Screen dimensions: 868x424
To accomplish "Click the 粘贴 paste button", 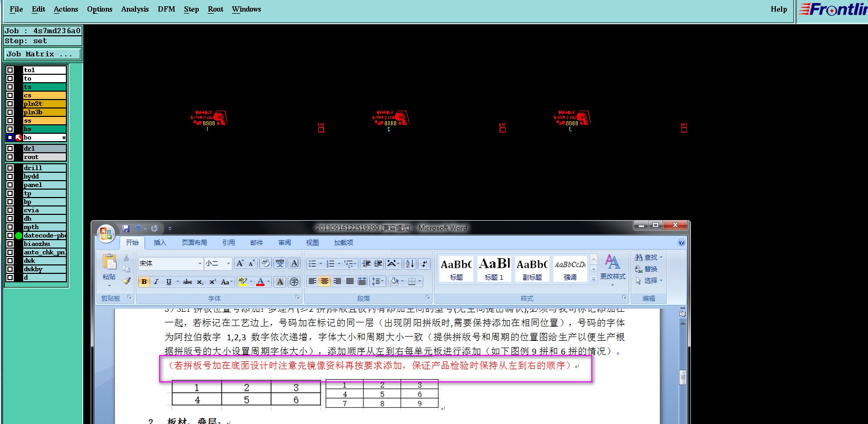I will 109,270.
